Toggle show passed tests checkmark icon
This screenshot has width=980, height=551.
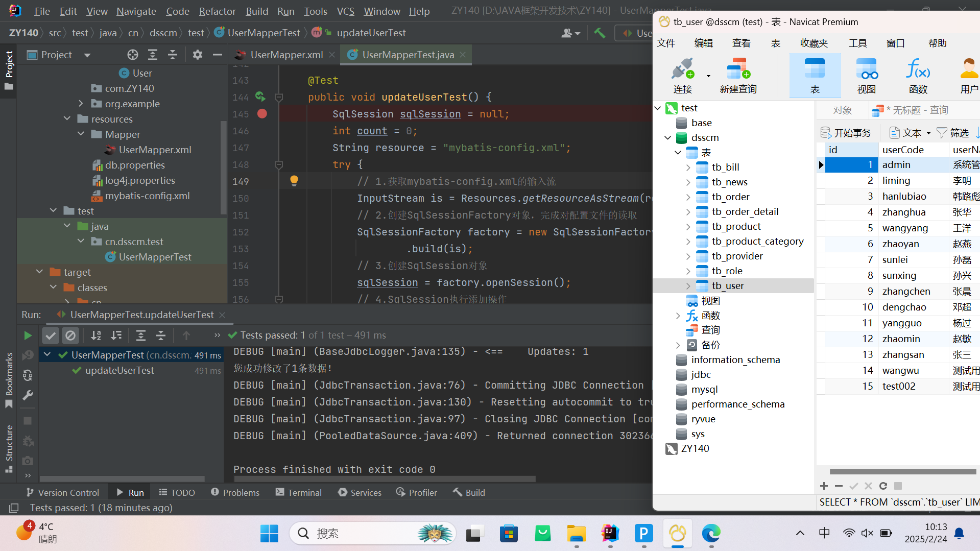coord(51,336)
